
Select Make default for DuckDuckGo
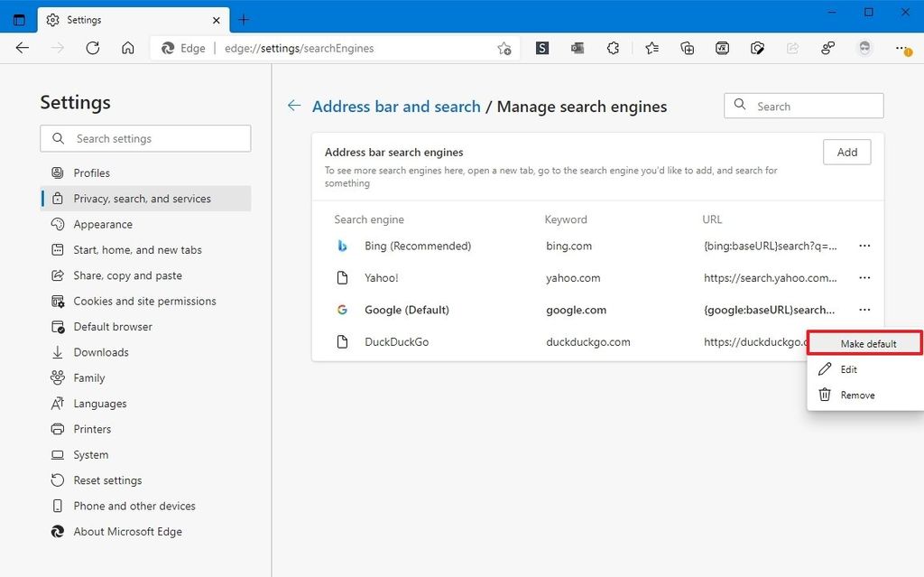(x=868, y=343)
